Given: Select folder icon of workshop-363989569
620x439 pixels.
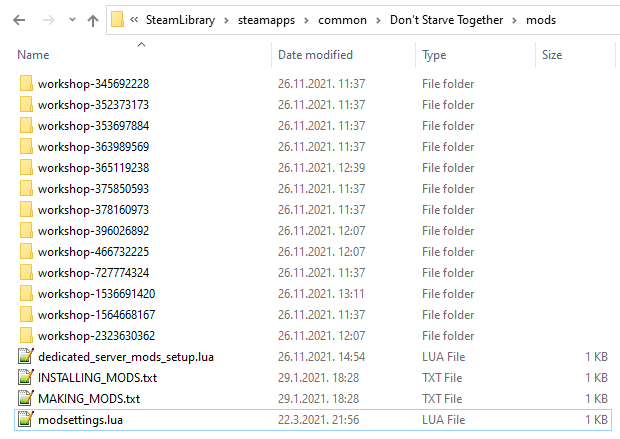Looking at the screenshot, I should pyautogui.click(x=26, y=146).
